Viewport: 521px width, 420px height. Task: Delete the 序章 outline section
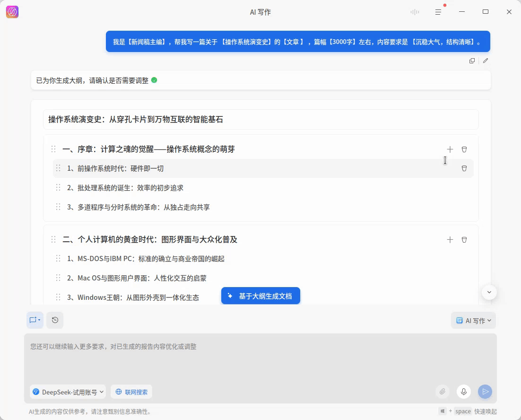[464, 149]
